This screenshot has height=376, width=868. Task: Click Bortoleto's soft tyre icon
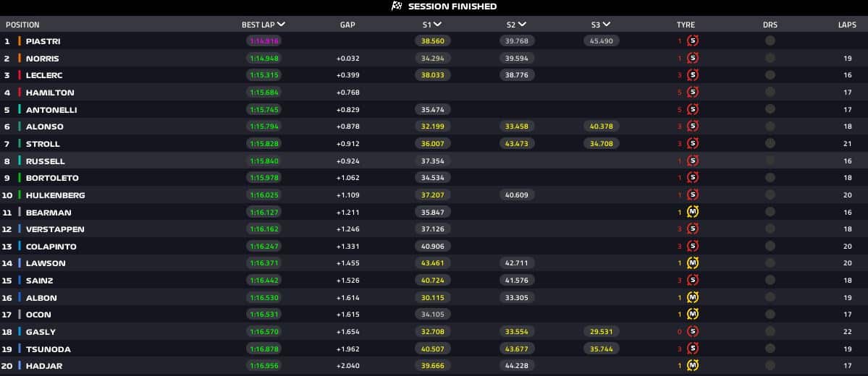693,177
